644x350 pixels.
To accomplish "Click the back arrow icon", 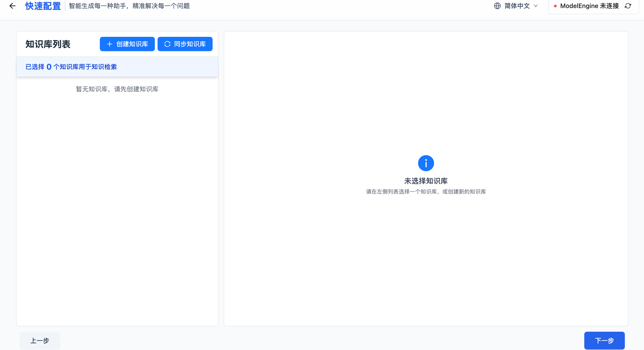I will (12, 6).
